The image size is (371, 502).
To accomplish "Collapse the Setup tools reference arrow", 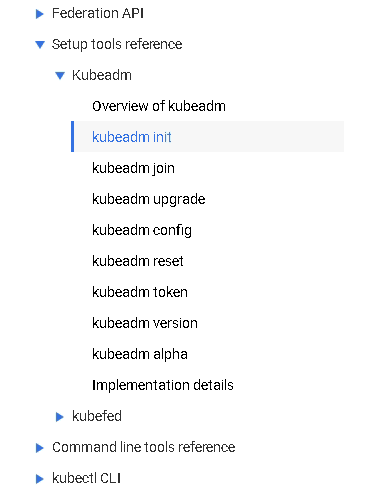I will 40,45.
